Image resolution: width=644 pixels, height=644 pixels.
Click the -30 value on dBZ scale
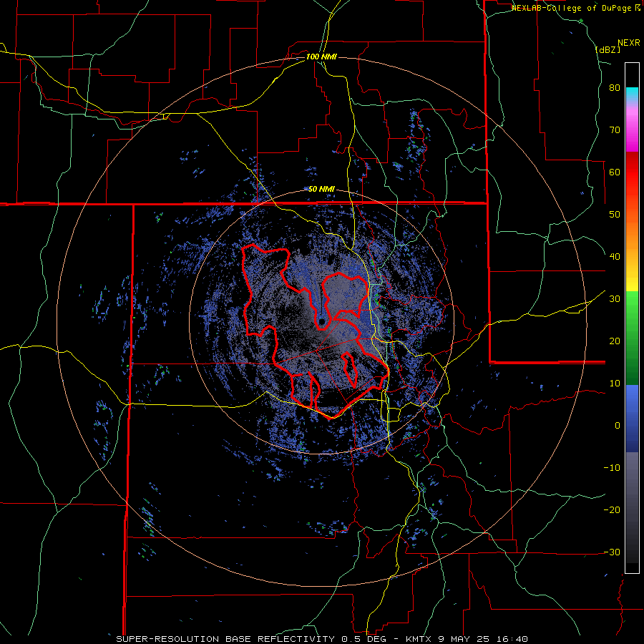tap(612, 552)
